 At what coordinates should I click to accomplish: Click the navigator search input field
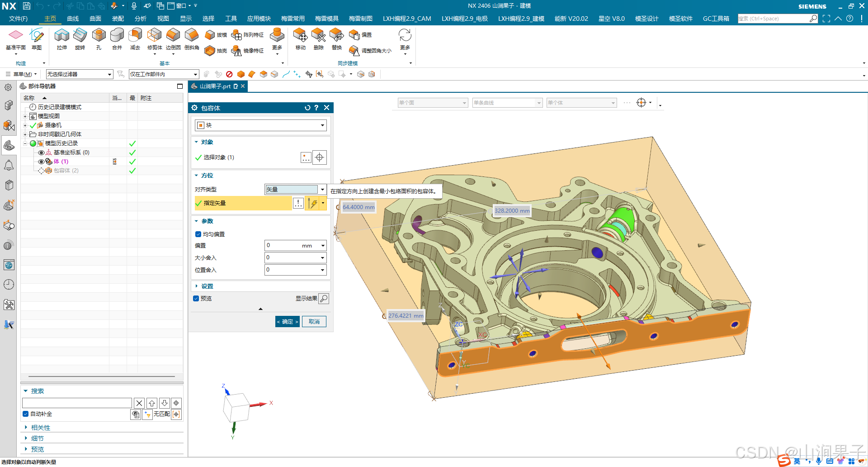click(77, 403)
